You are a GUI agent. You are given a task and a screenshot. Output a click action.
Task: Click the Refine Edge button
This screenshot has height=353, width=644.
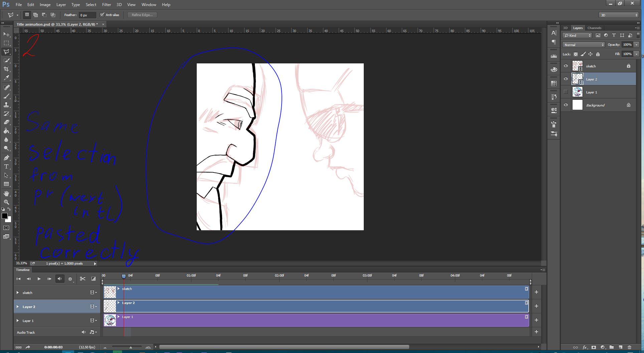click(x=142, y=15)
